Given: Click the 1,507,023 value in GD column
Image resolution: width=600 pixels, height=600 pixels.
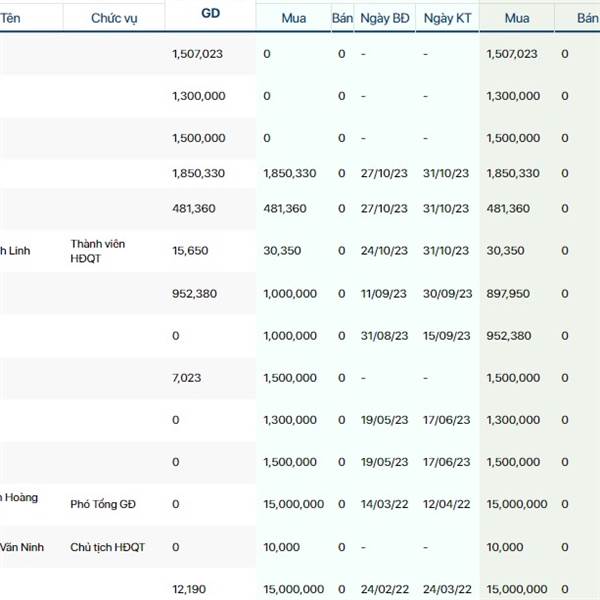Looking at the screenshot, I should point(197,54).
